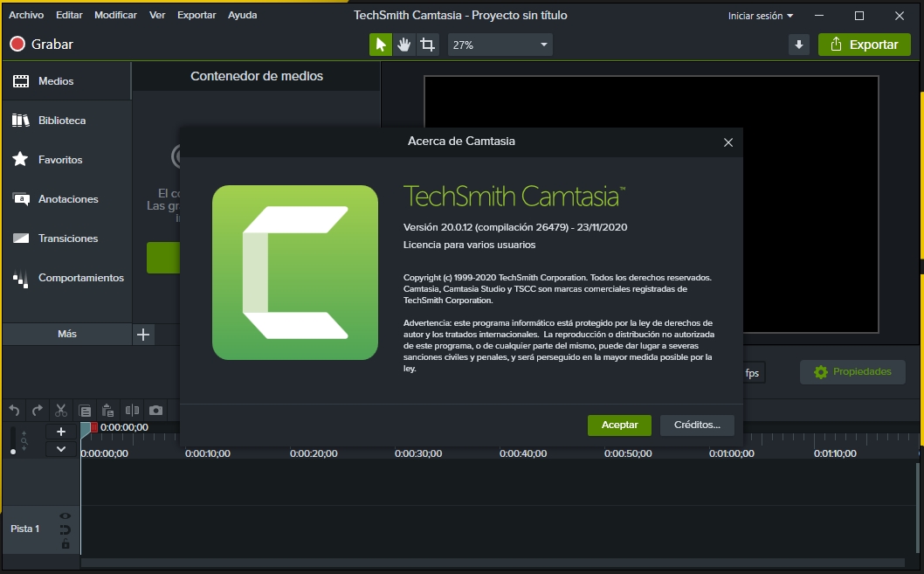The height and width of the screenshot is (574, 924).
Task: Open the Comportamientos panel
Action: pyautogui.click(x=66, y=277)
